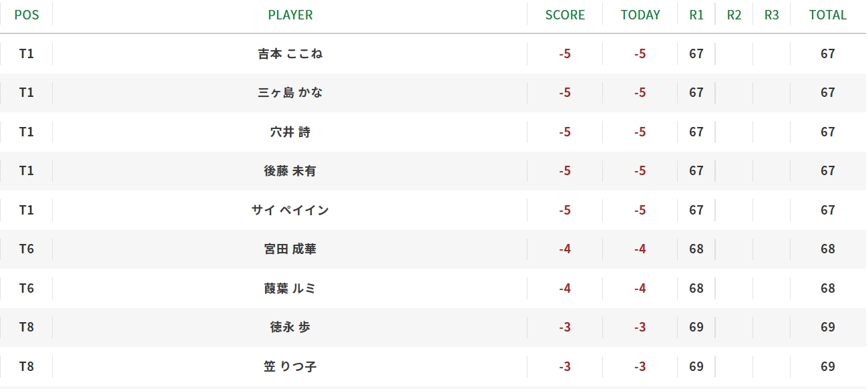This screenshot has height=389, width=868.
Task: Click 徳永 歩's T8 position cell
Action: pos(27,327)
